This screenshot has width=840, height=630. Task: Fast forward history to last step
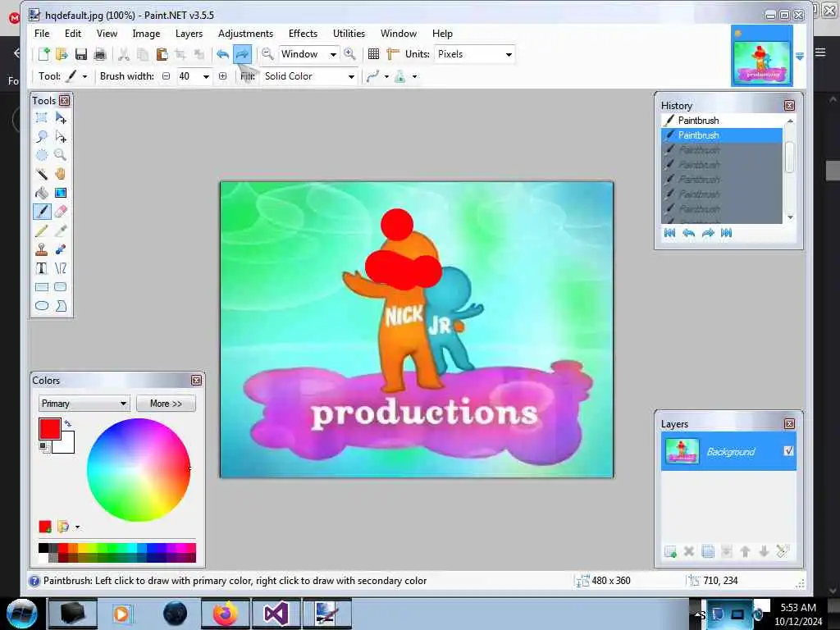[x=727, y=232]
